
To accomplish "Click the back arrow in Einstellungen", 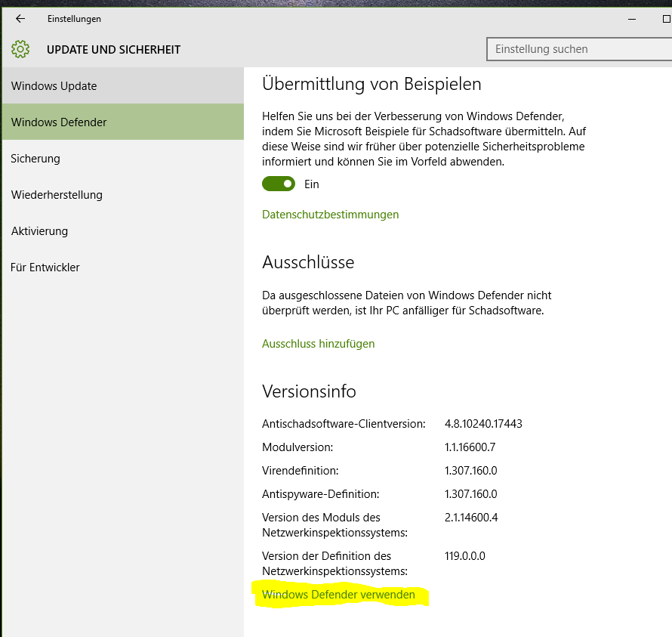I will point(20,18).
